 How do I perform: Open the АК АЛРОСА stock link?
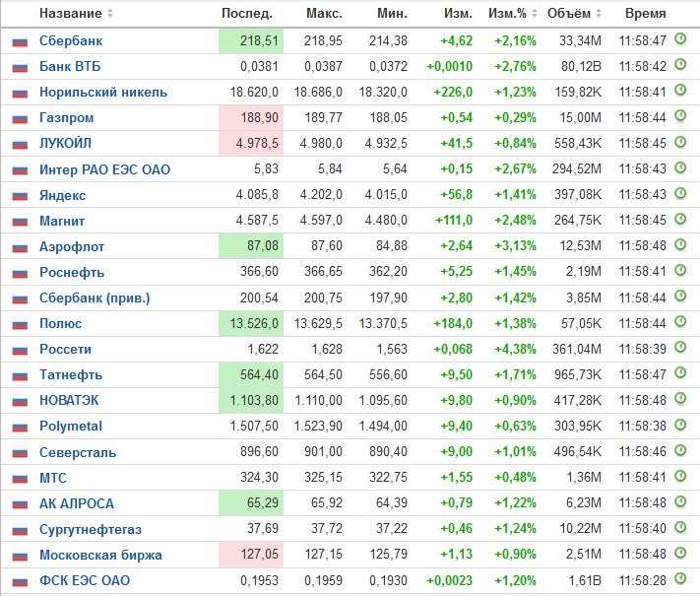[77, 503]
